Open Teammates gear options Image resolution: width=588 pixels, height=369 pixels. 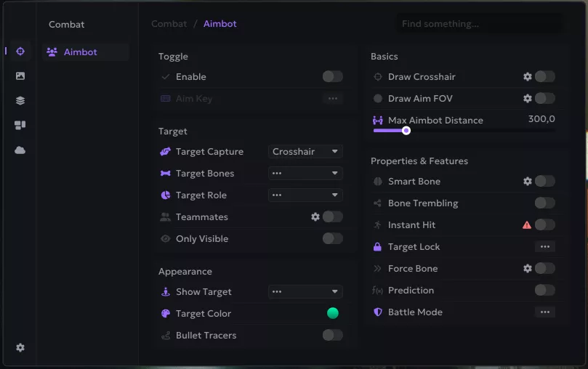click(x=315, y=217)
